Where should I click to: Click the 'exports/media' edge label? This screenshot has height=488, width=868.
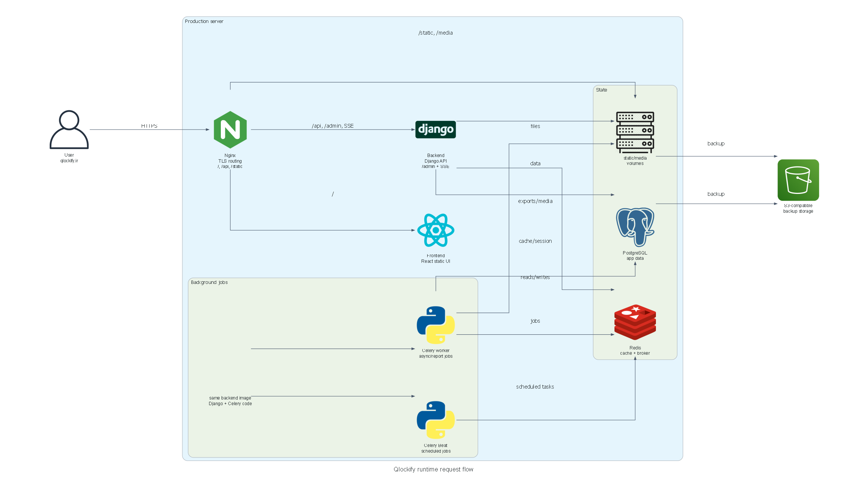click(x=535, y=201)
